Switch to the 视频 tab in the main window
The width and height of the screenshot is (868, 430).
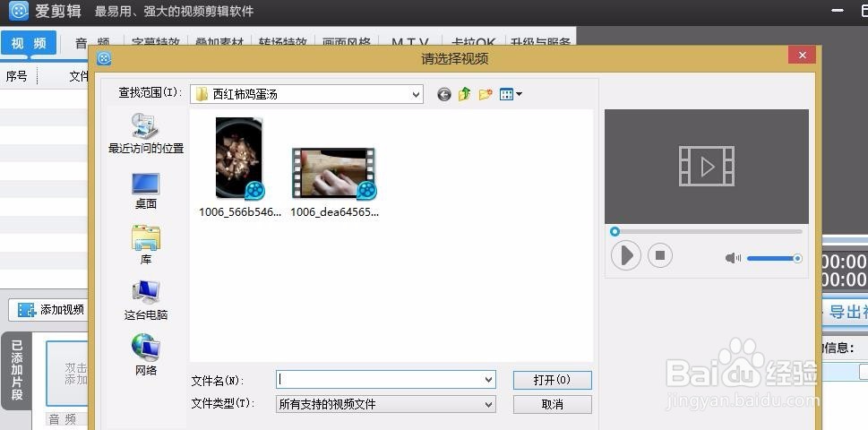click(29, 43)
